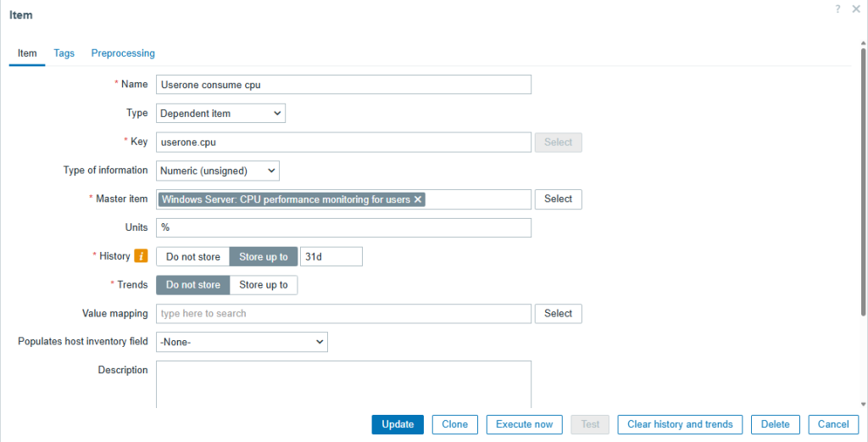
Task: Select Trends 'Store up to' option
Action: click(264, 285)
